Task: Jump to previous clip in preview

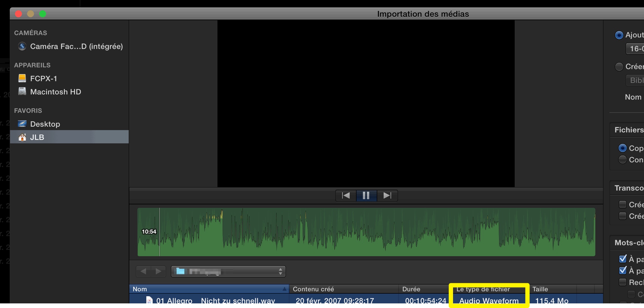Action: pos(346,196)
